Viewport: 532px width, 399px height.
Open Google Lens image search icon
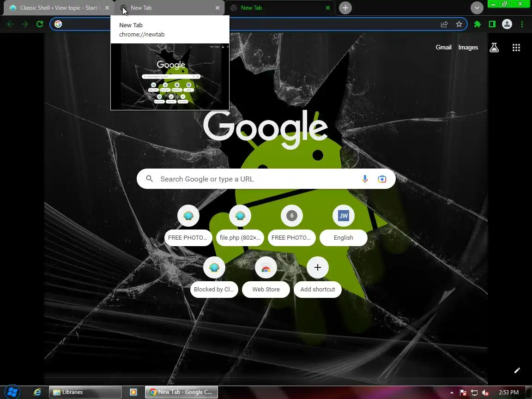coord(382,179)
